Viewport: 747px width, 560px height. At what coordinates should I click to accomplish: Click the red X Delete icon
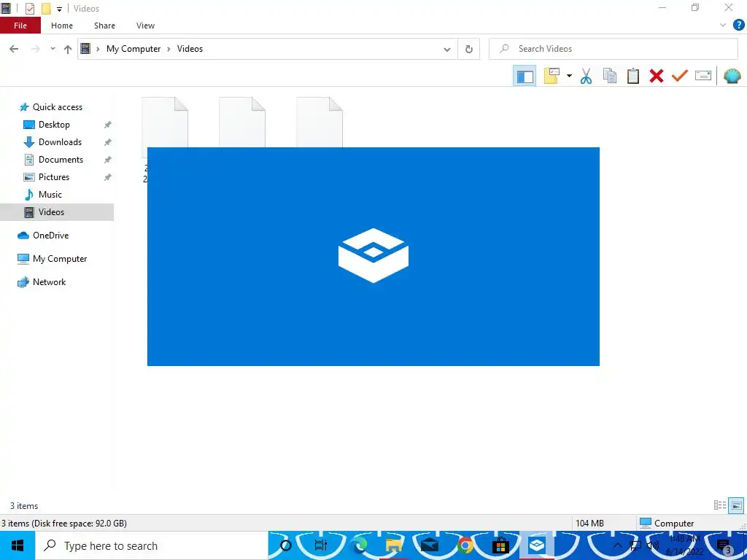pos(656,76)
